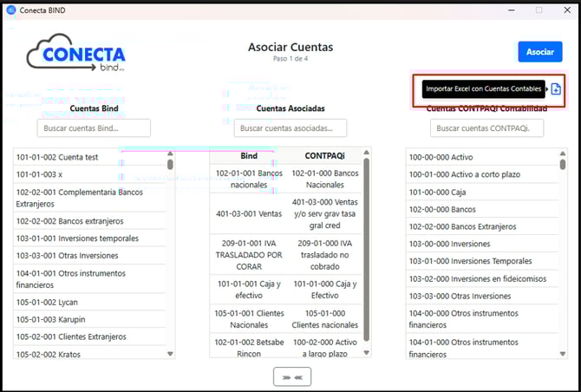581x392 pixels.
Task: Select '101-01-003 x' in Bind list
Action: click(x=90, y=174)
